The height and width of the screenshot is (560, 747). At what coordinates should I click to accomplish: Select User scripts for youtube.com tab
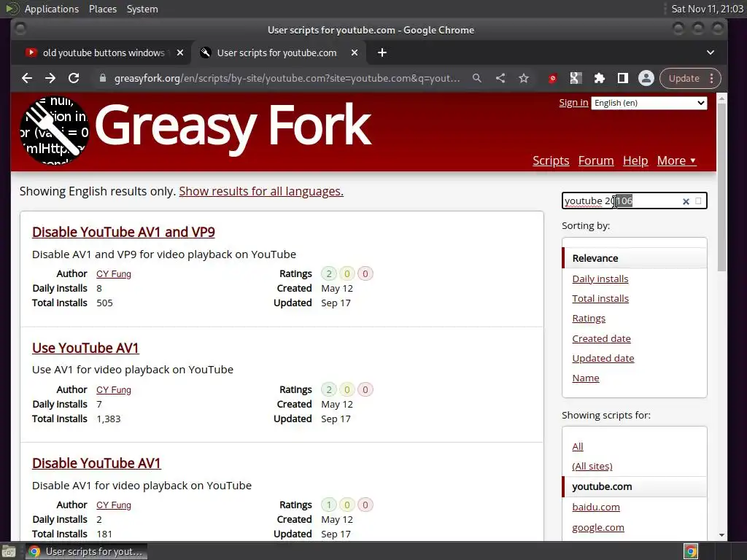(x=276, y=52)
